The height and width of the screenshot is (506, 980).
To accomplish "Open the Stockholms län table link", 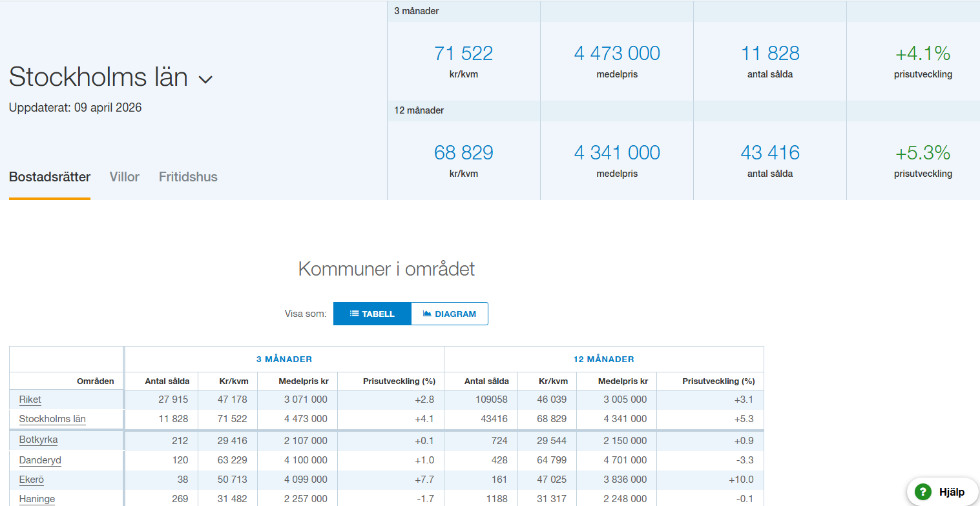I will click(52, 419).
